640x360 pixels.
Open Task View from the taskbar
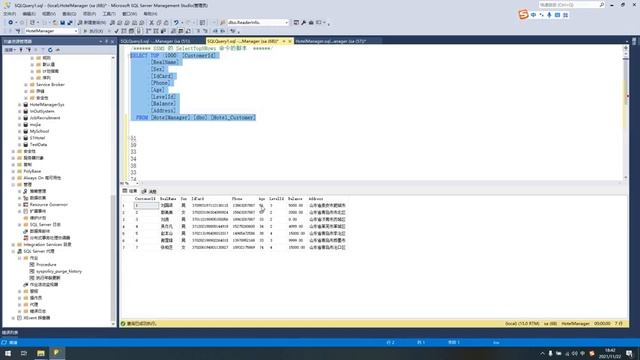[24, 353]
